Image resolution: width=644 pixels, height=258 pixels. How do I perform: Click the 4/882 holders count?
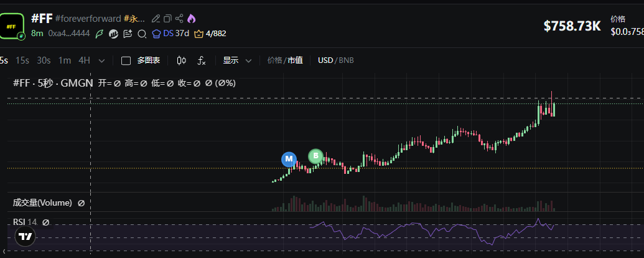(x=216, y=34)
